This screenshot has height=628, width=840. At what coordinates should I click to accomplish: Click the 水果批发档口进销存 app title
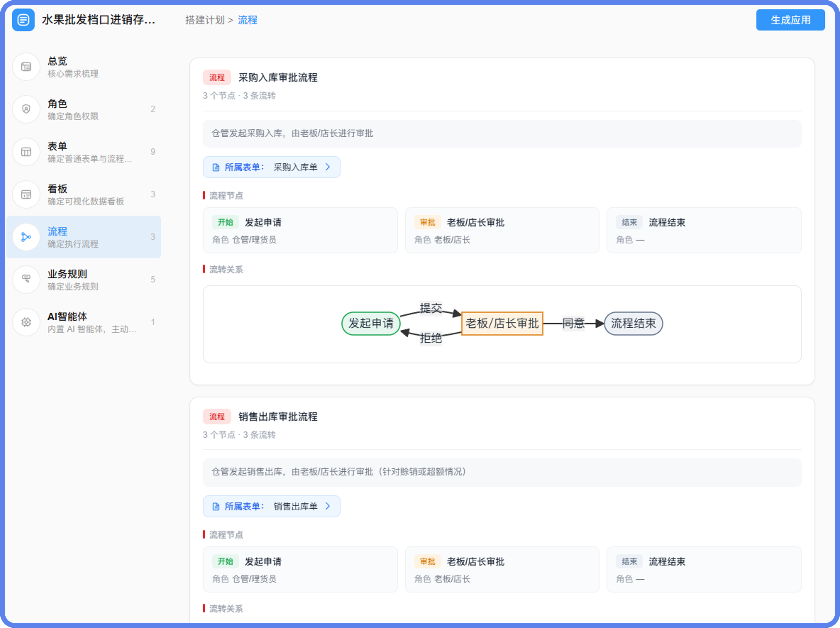point(98,20)
